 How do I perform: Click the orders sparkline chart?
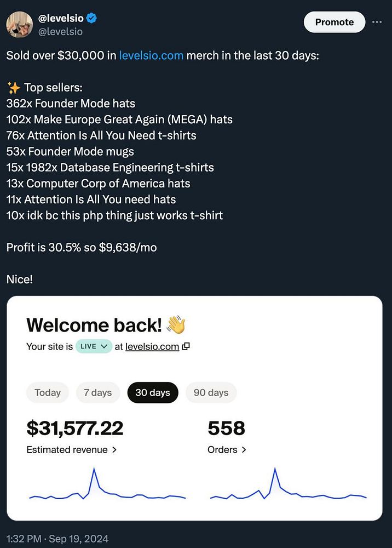click(x=288, y=486)
